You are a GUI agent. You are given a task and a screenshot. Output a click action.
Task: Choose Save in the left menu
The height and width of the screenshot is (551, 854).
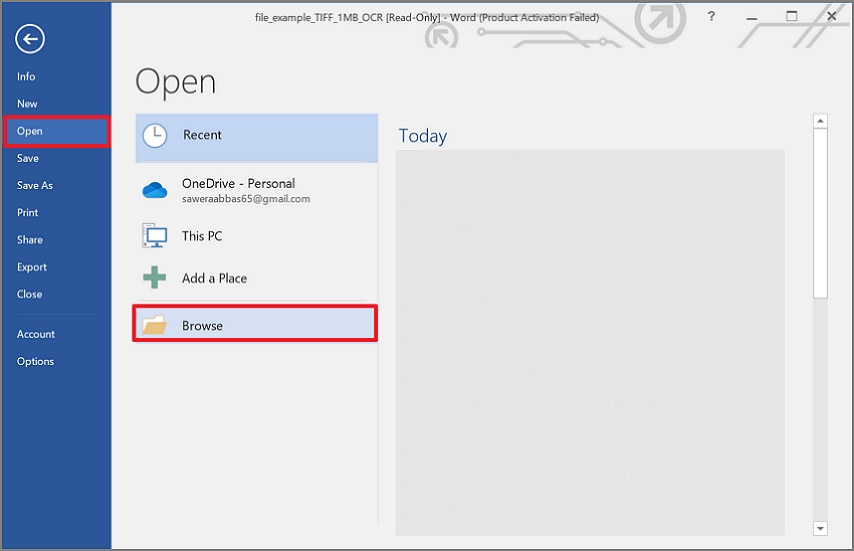click(28, 158)
